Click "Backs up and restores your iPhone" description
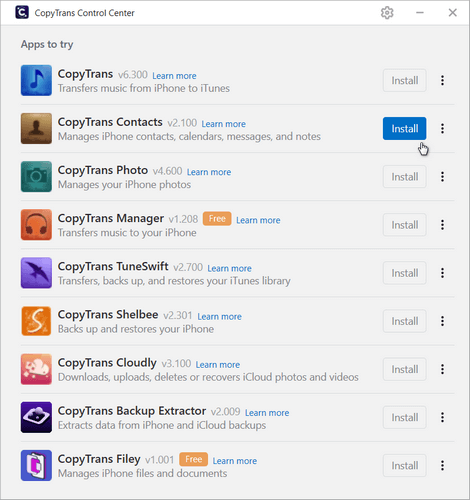 (136, 329)
